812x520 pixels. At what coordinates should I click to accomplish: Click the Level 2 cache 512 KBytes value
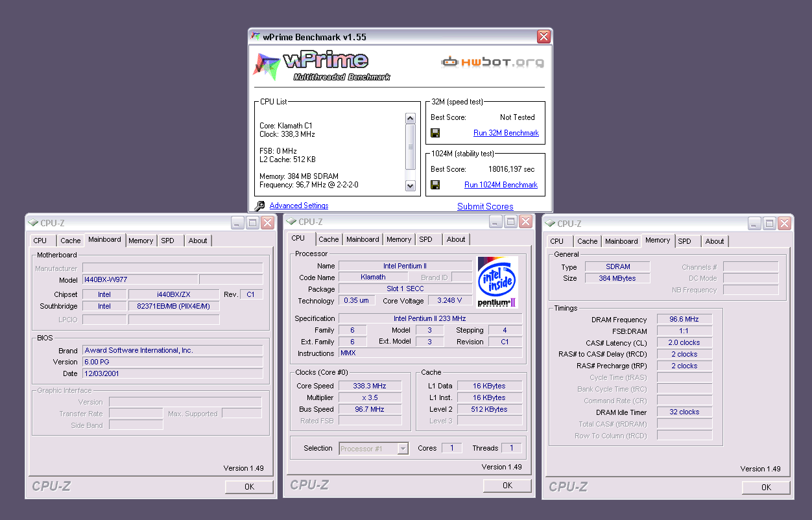click(x=489, y=409)
